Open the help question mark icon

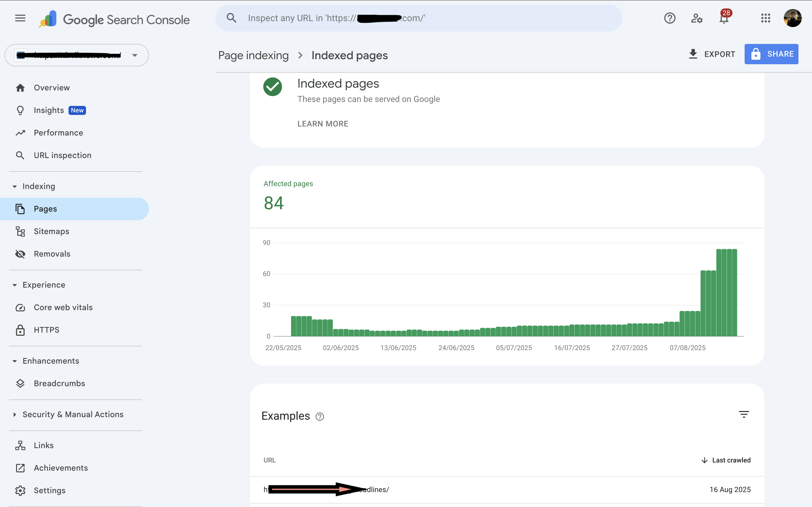pyautogui.click(x=670, y=18)
